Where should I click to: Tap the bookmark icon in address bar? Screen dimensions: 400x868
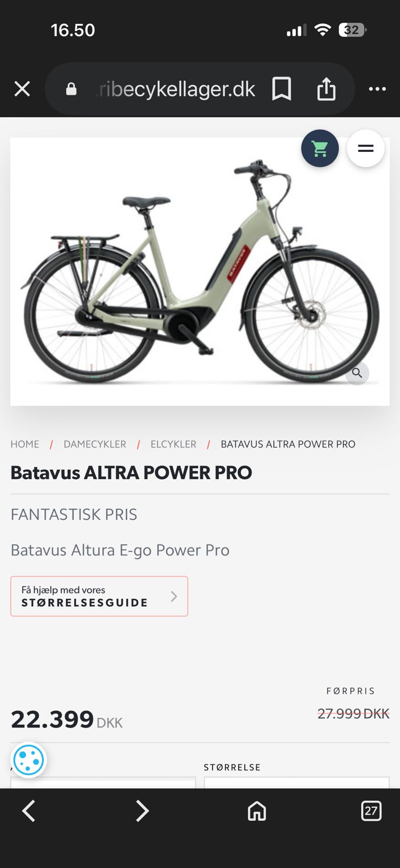click(281, 88)
